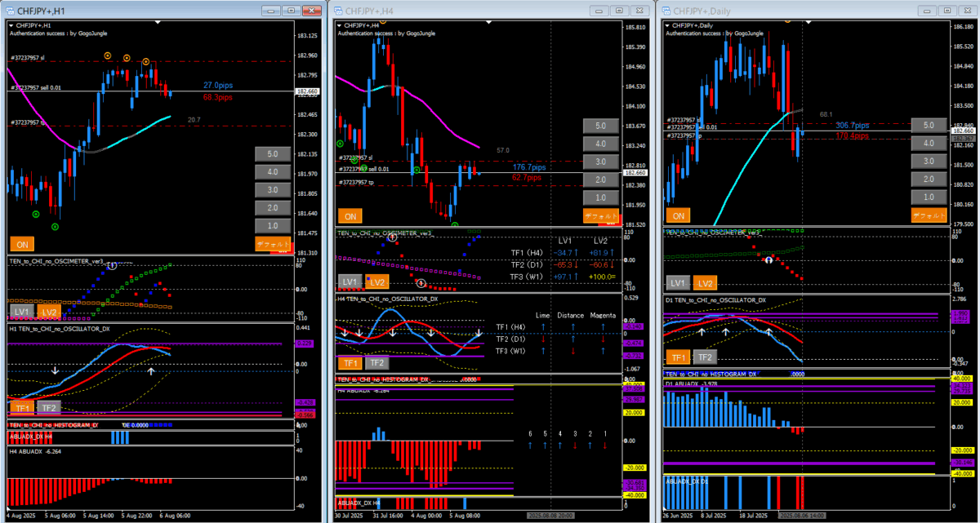Select TF1 in the H1 oscillator panel

click(22, 407)
